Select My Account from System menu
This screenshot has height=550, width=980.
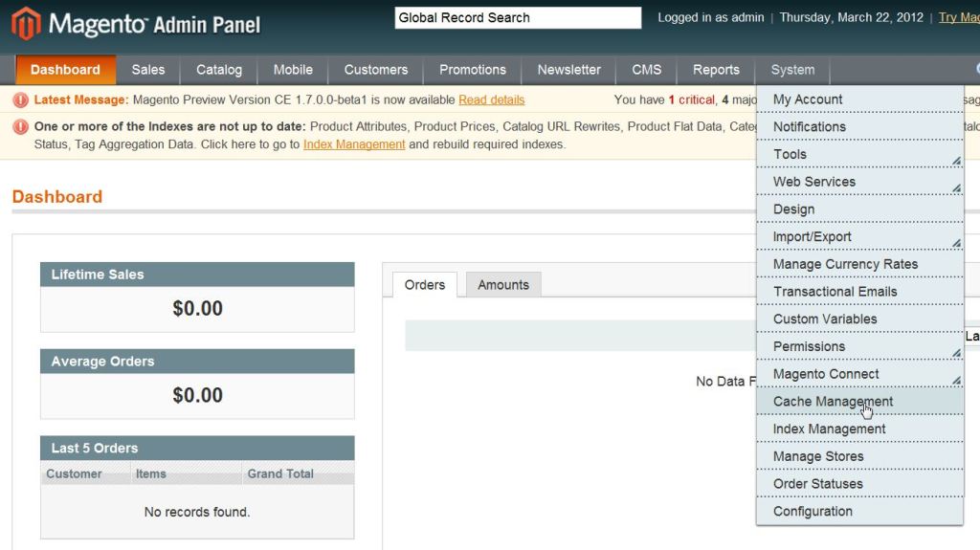(859, 99)
